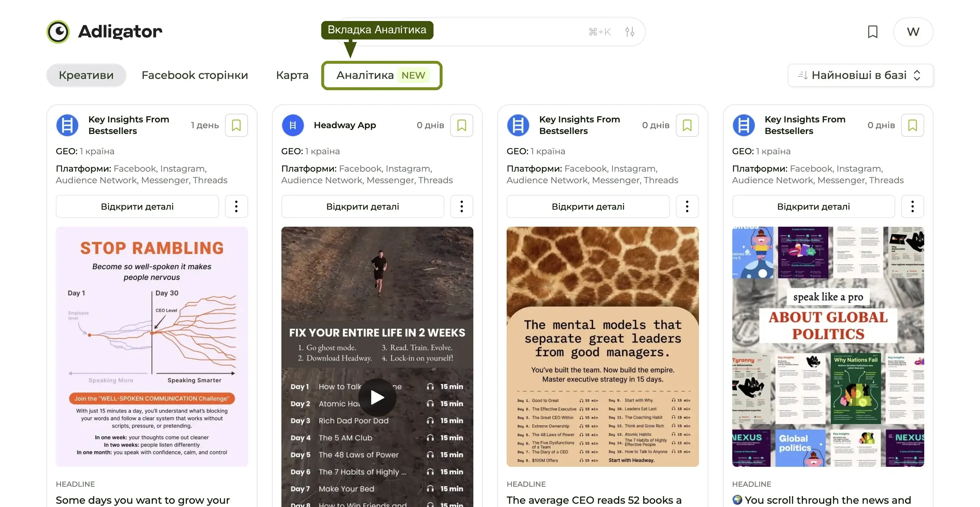Image resolution: width=980 pixels, height=507 pixels.
Task: Click the Headway App advertiser avatar
Action: pos(293,125)
